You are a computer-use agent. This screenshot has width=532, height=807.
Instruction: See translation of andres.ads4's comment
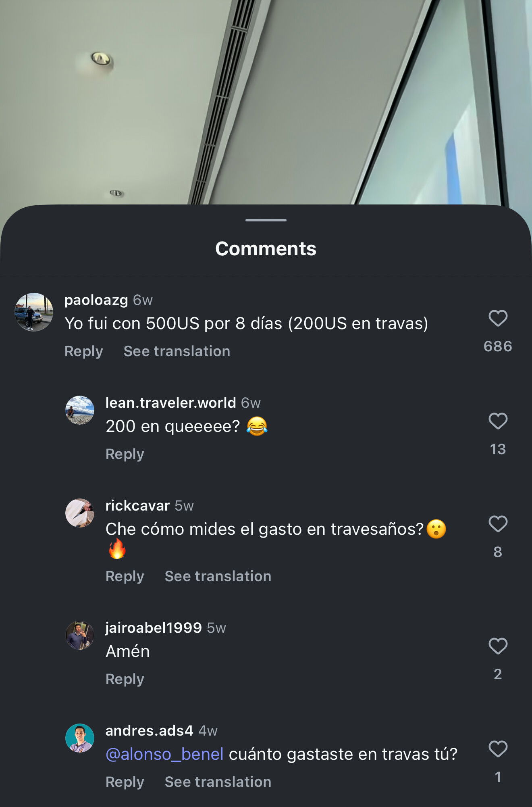tap(218, 782)
